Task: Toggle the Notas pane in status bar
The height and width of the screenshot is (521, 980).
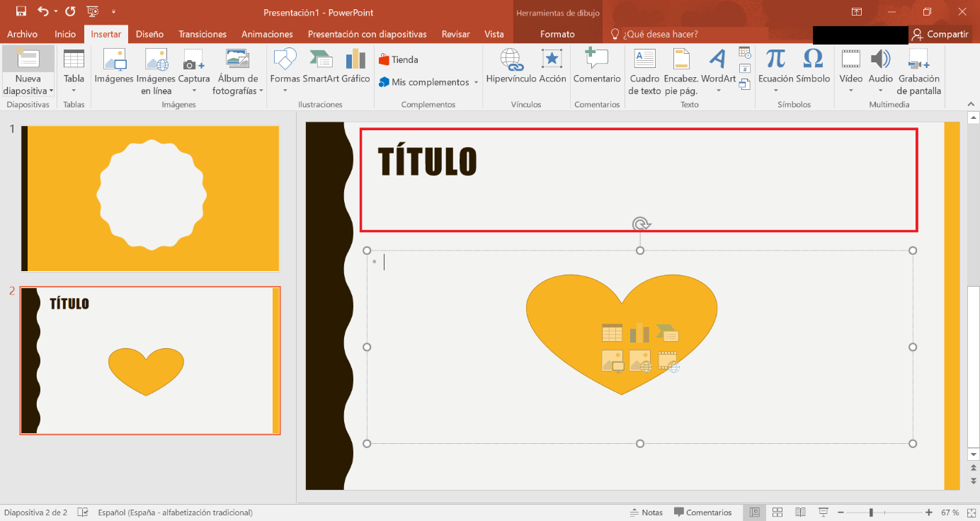Action: click(x=646, y=513)
